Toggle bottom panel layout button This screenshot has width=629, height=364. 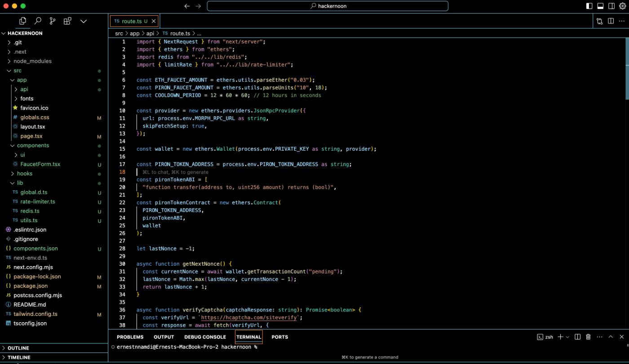[x=600, y=6]
